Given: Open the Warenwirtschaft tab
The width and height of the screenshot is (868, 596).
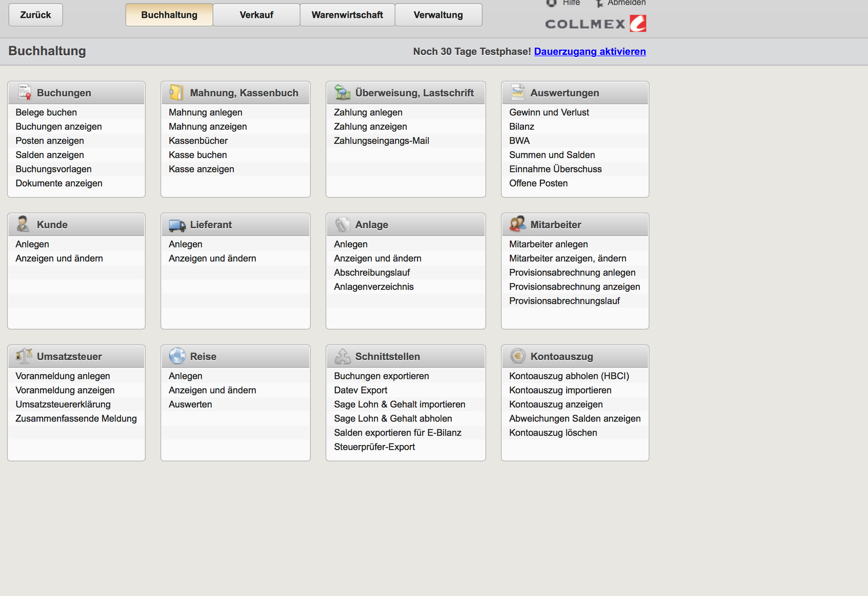Looking at the screenshot, I should pos(347,15).
